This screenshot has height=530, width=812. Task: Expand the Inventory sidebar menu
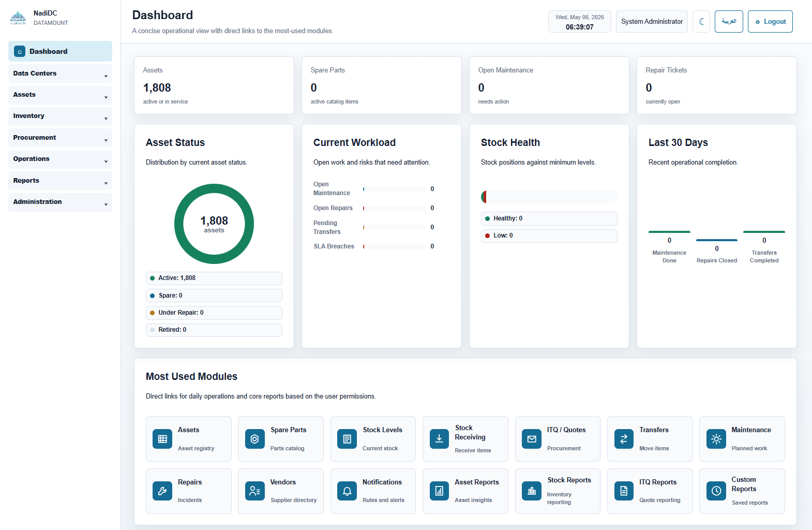[x=60, y=116]
